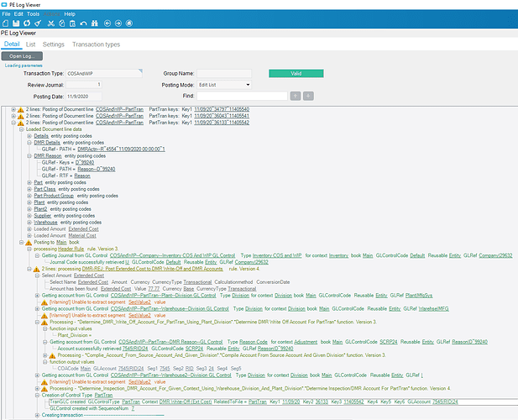The width and height of the screenshot is (518, 420).
Task: Collapse the processing Header Rule node
Action: click(x=29, y=249)
